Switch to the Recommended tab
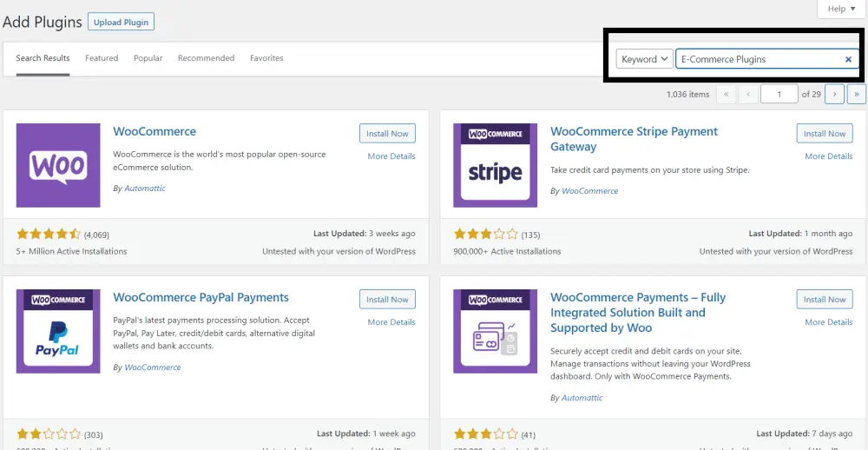Image resolution: width=868 pixels, height=450 pixels. [x=206, y=58]
